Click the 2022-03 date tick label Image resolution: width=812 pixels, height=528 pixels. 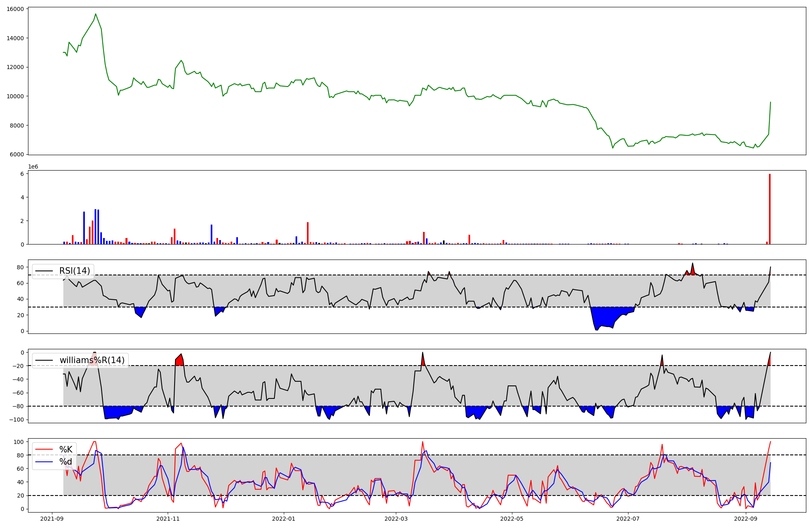[396, 519]
